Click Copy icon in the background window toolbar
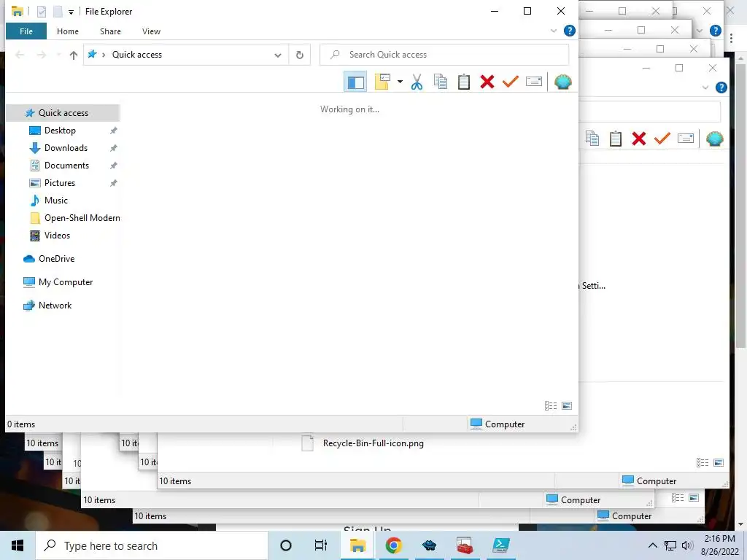The width and height of the screenshot is (747, 560). pos(592,139)
